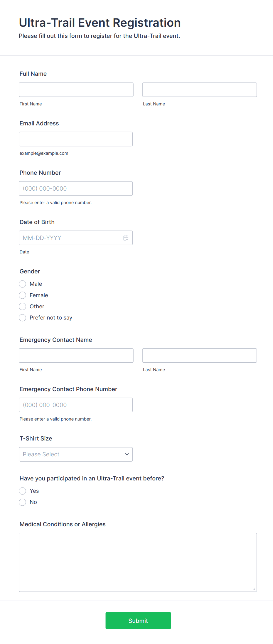Focus the Full Name first name field

[76, 90]
